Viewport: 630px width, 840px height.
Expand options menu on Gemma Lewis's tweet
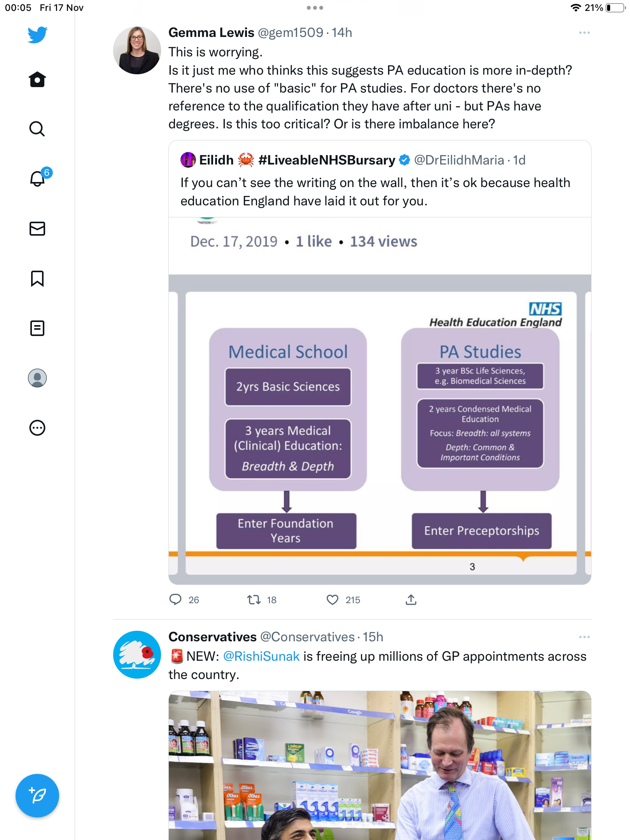[x=584, y=33]
